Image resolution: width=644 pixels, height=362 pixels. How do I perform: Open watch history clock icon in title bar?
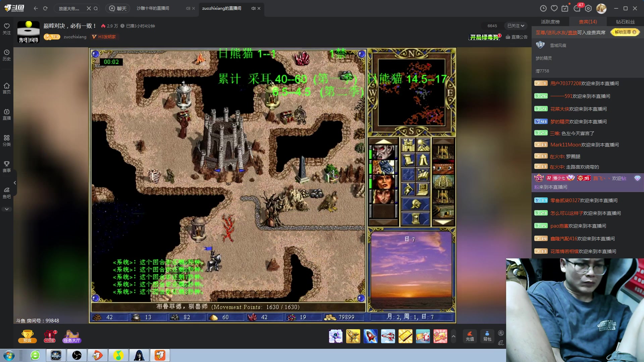(543, 8)
